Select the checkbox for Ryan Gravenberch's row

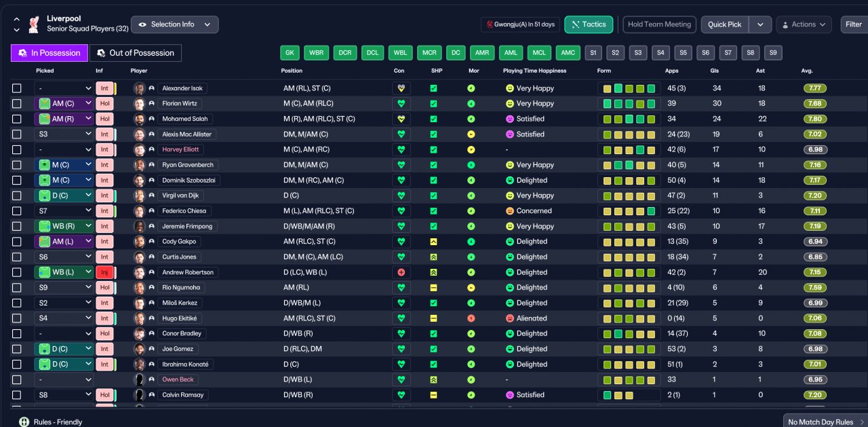click(17, 165)
